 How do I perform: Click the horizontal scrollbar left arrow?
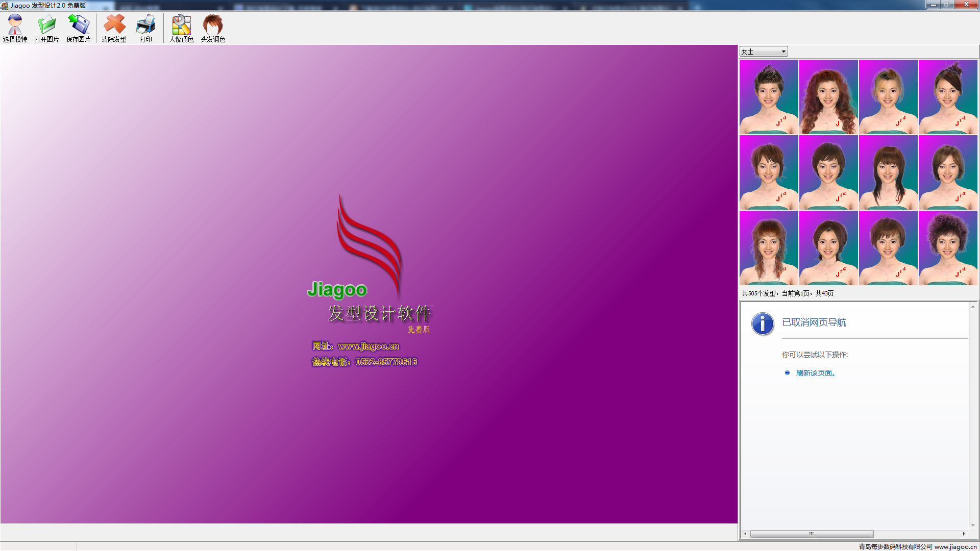745,534
